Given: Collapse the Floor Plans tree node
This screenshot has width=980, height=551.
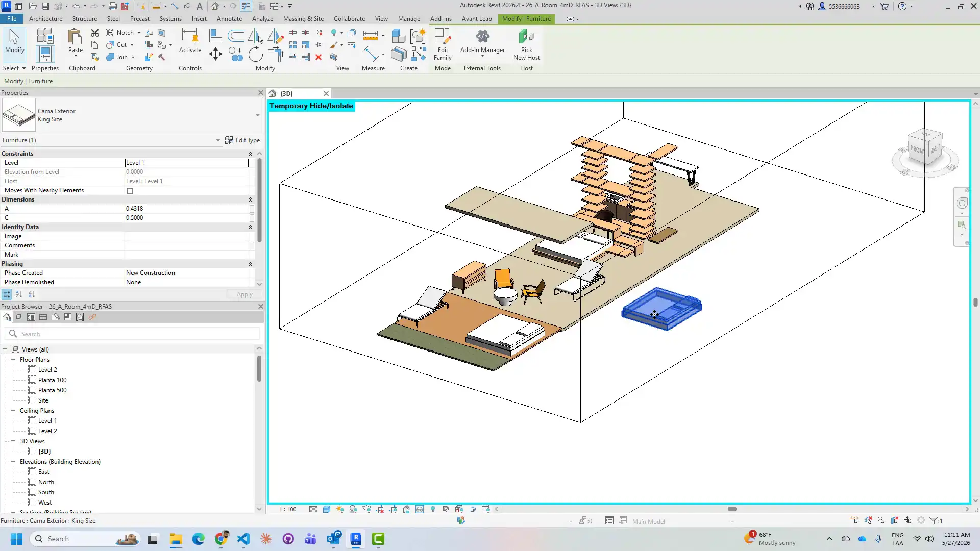Looking at the screenshot, I should [x=13, y=360].
